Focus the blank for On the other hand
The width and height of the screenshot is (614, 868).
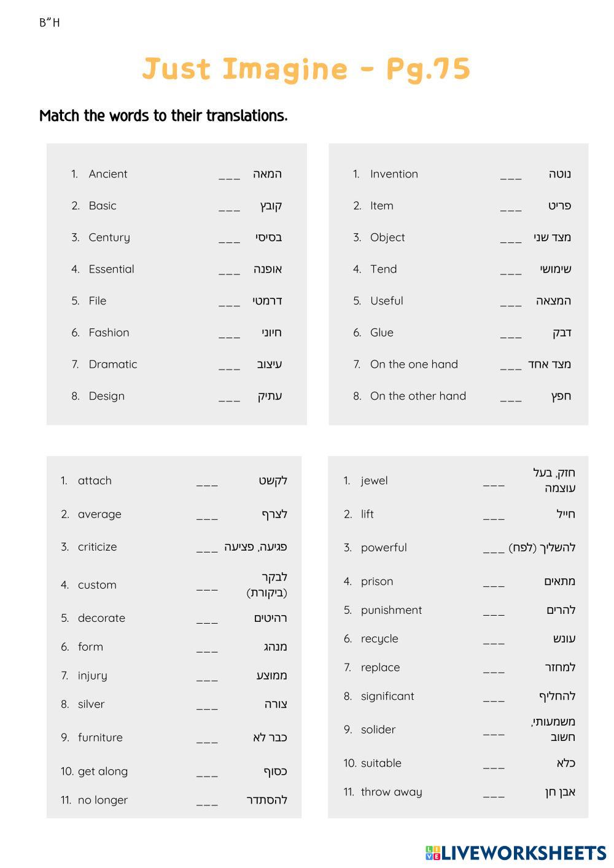[x=511, y=397]
